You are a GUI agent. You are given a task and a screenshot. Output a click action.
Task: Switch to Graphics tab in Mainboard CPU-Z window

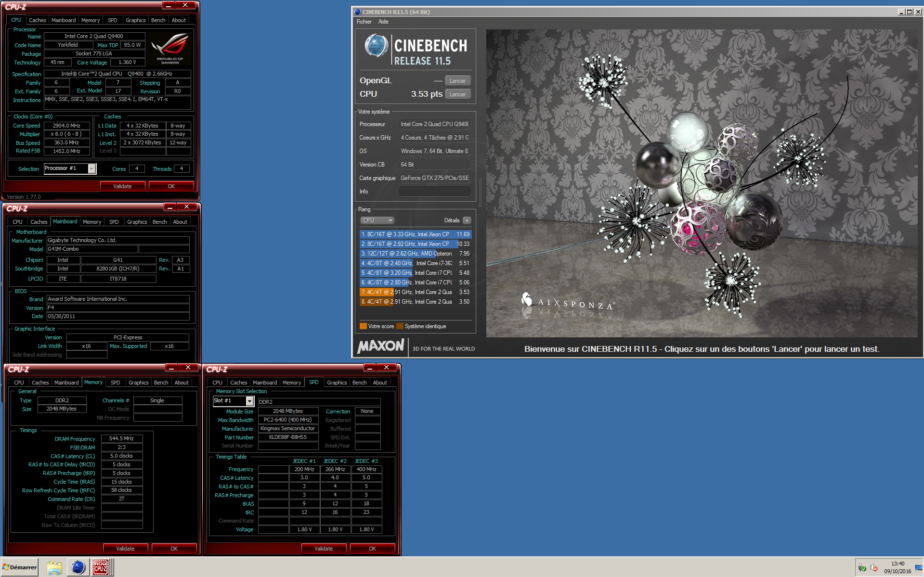pos(137,222)
